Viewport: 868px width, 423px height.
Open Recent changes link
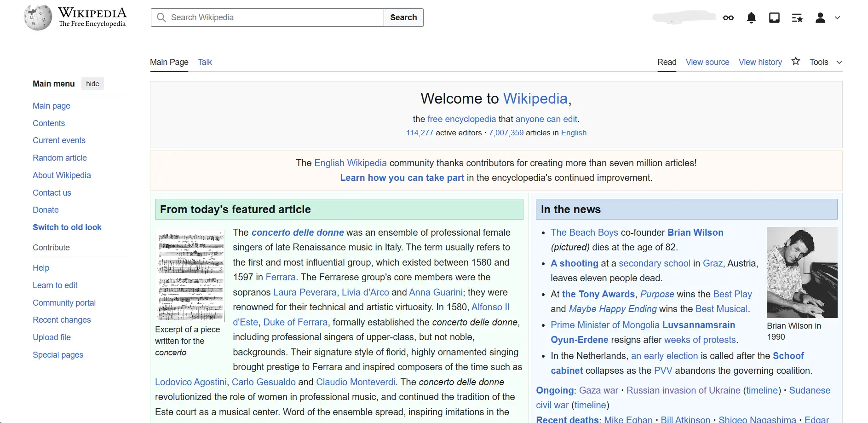(x=62, y=320)
